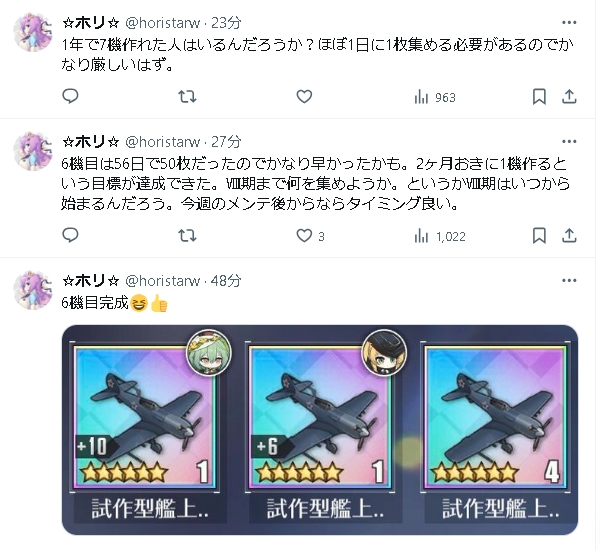Screen dimensions: 600x550
Task: Share the 27分 tweet
Action: [569, 235]
